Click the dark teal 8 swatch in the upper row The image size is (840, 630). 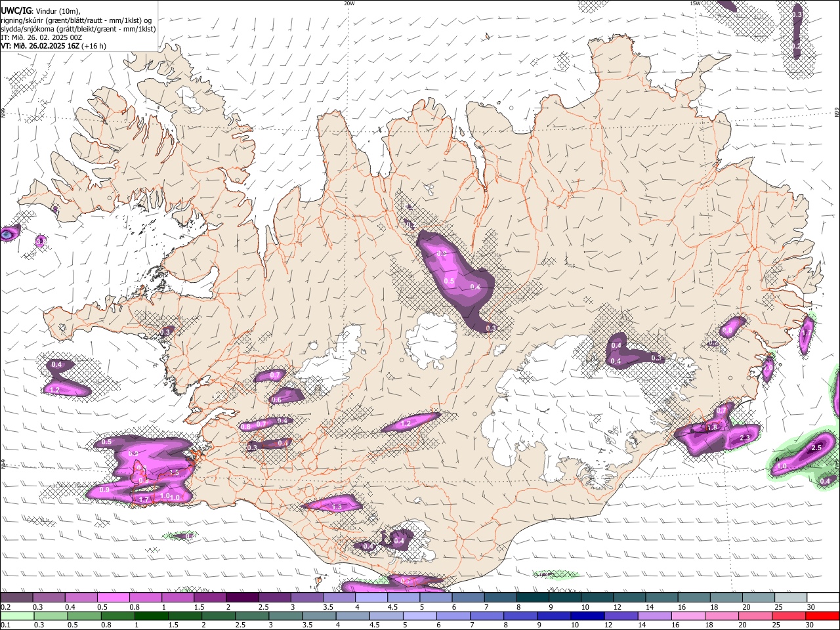coord(532,598)
